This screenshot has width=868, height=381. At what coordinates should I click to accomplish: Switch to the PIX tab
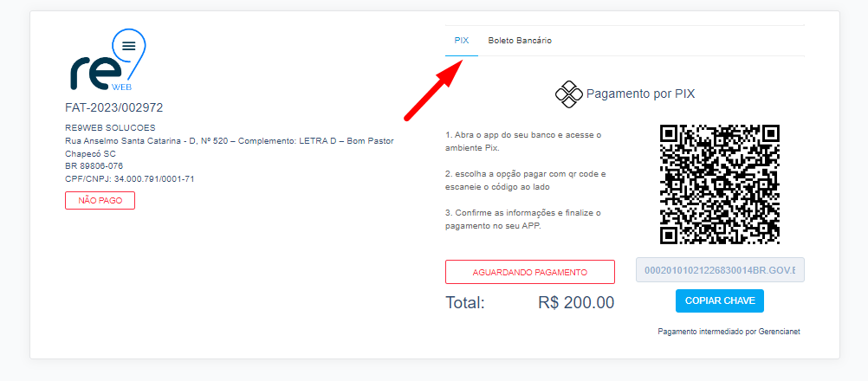tap(462, 41)
